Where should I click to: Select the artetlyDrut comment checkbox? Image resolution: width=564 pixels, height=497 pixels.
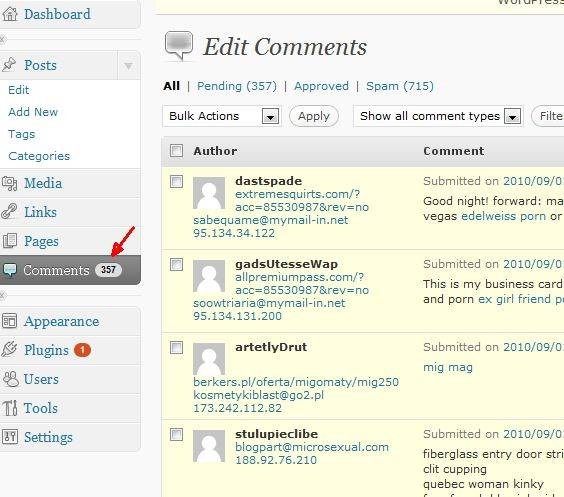[x=176, y=348]
